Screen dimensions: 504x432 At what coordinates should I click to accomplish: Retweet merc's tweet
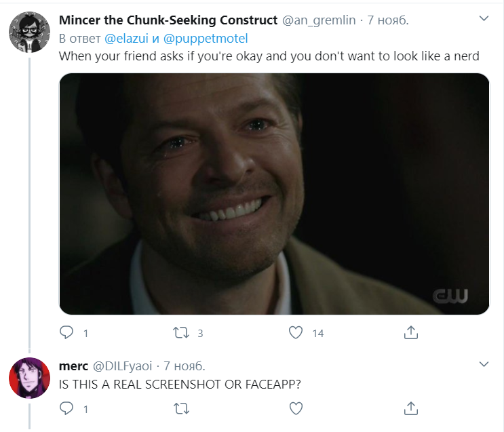(x=181, y=408)
